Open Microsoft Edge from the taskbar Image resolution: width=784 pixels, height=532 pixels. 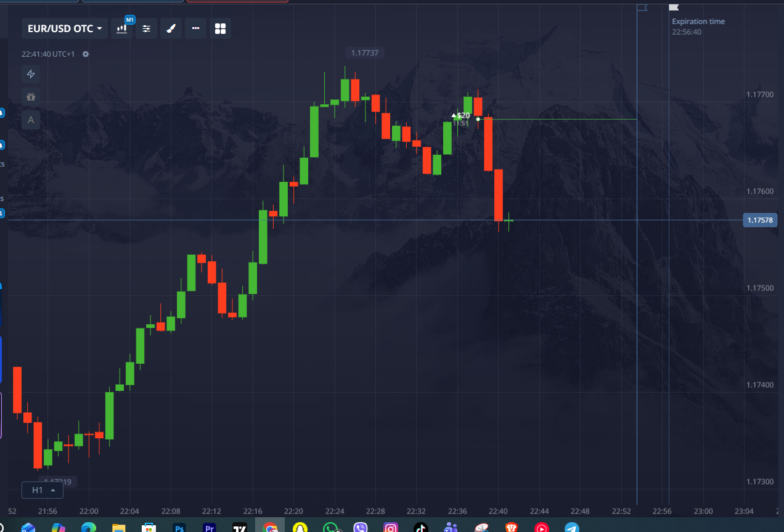[89, 528]
